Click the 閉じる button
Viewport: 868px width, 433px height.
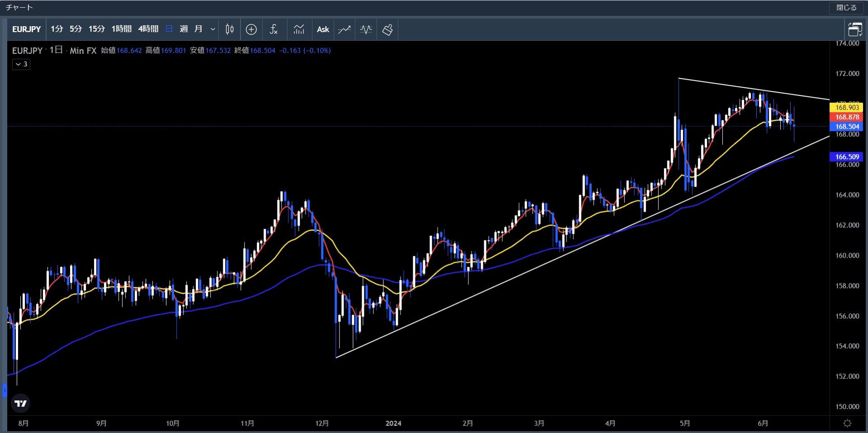pyautogui.click(x=846, y=8)
